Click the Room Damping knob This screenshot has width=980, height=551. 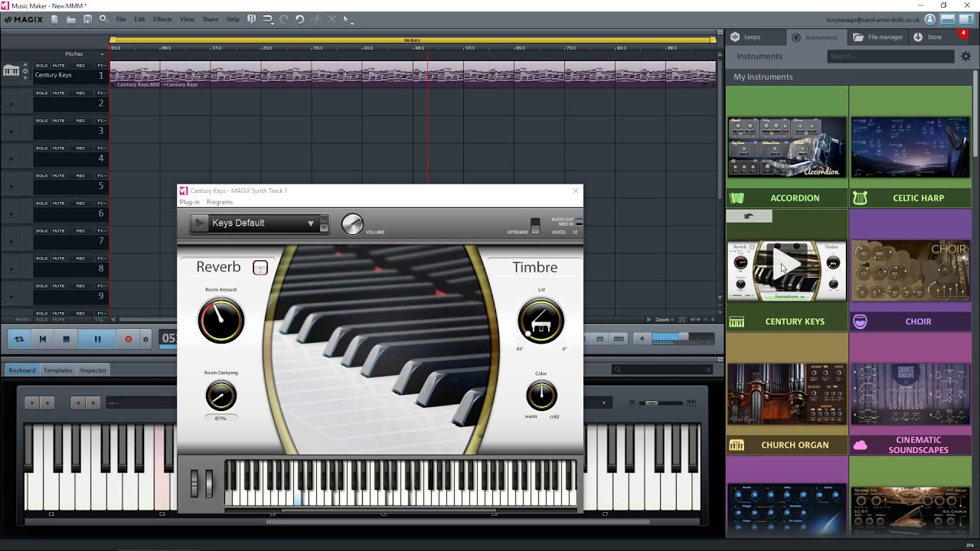(220, 396)
